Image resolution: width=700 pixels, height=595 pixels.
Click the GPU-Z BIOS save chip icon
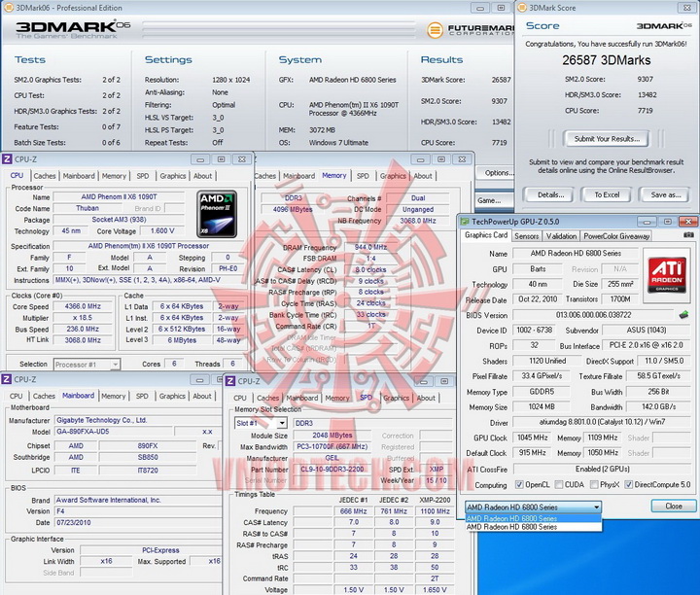[x=683, y=315]
